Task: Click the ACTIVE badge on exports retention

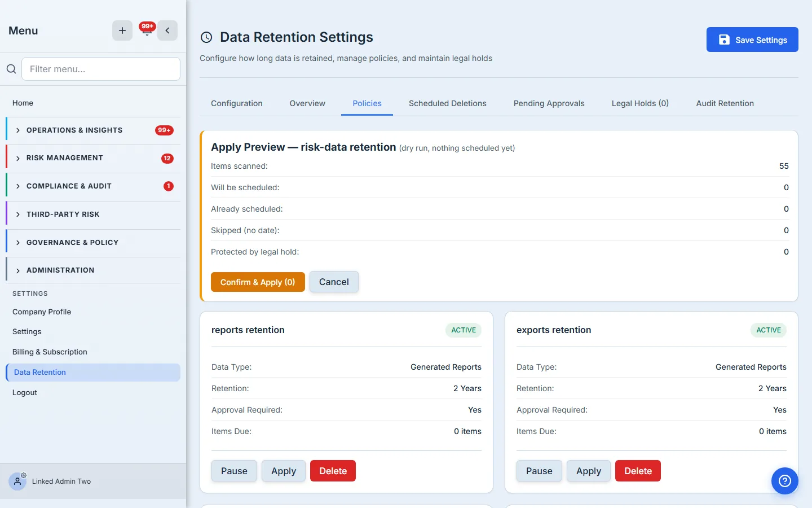Action: coord(769,330)
